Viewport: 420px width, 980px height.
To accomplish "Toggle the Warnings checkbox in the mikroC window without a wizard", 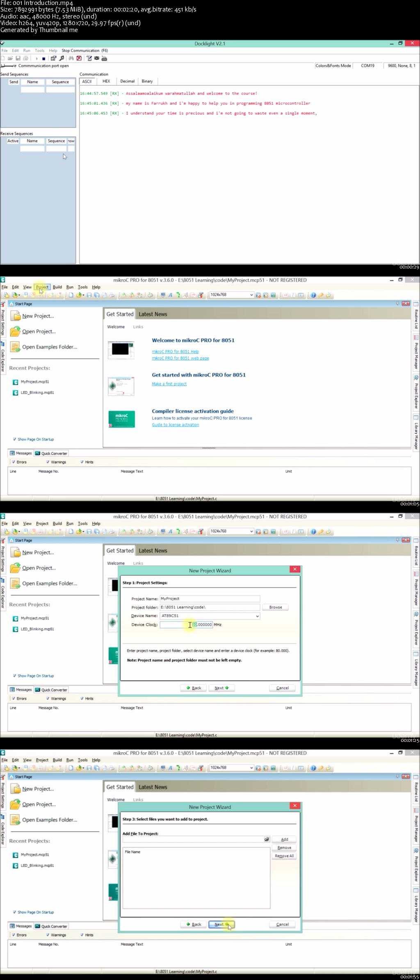I will pyautogui.click(x=48, y=462).
